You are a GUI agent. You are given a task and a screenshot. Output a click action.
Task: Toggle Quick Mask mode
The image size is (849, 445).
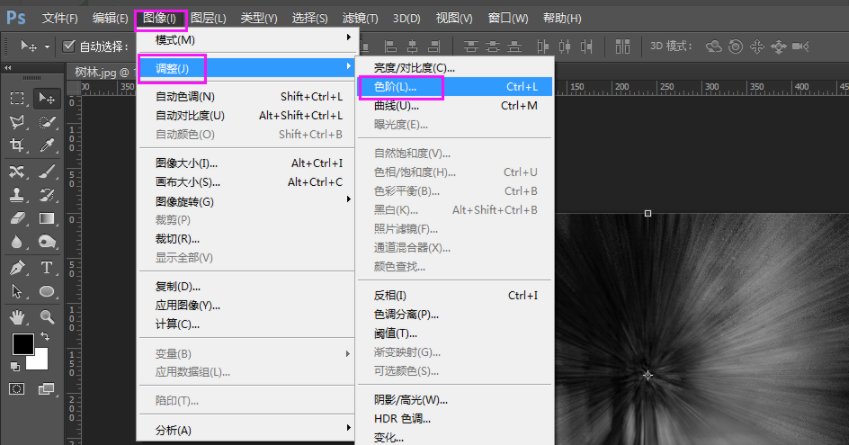click(x=17, y=389)
